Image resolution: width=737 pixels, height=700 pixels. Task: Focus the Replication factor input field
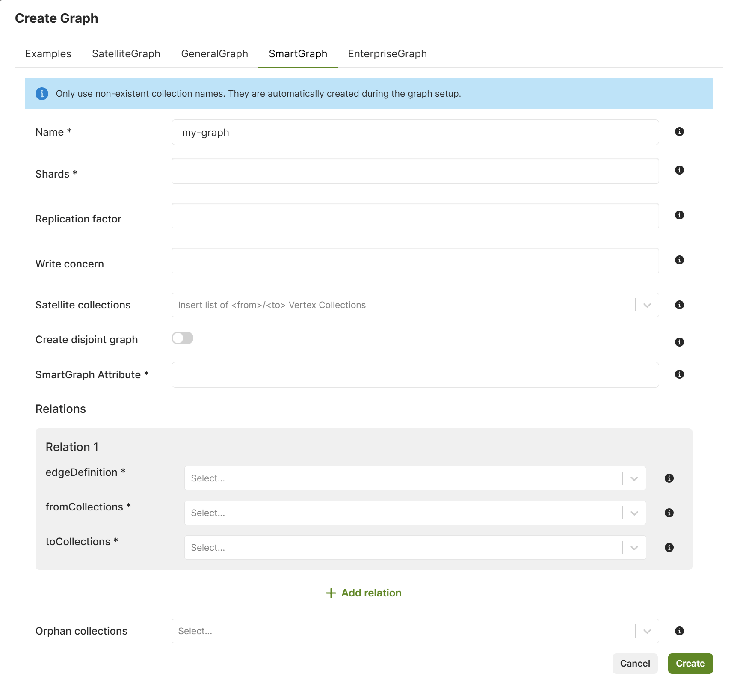tap(415, 216)
